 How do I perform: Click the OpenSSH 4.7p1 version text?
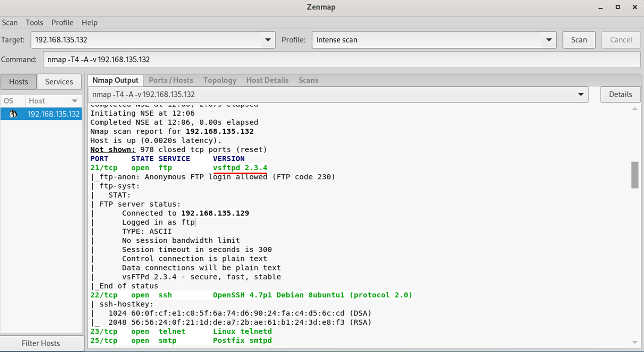tap(313, 295)
